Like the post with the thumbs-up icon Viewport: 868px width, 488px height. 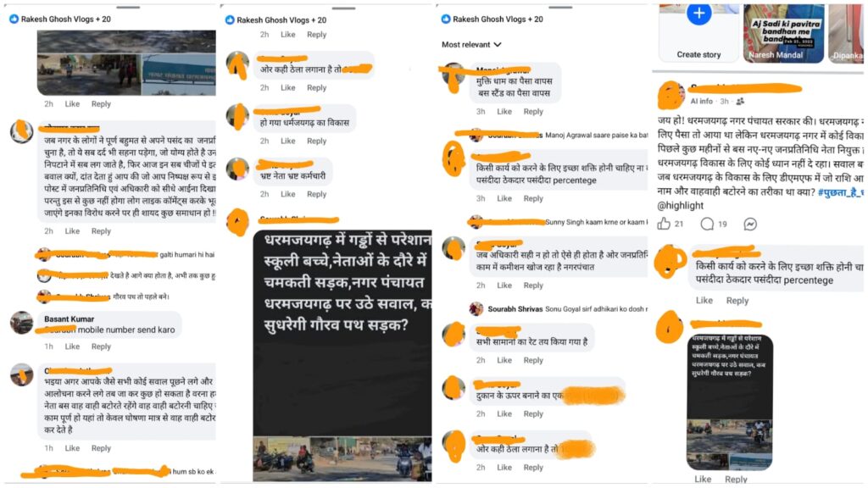[663, 224]
